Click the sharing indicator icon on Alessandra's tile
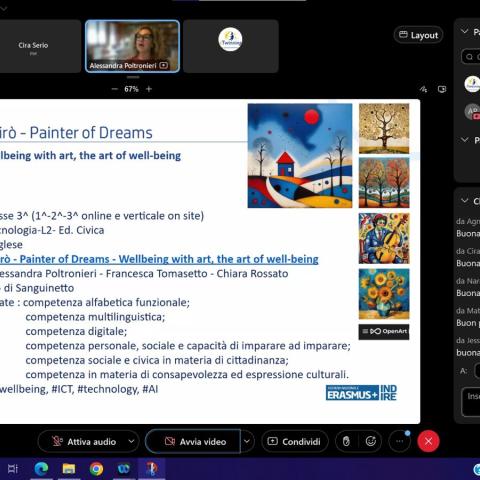The width and height of the screenshot is (480, 480). [x=164, y=65]
